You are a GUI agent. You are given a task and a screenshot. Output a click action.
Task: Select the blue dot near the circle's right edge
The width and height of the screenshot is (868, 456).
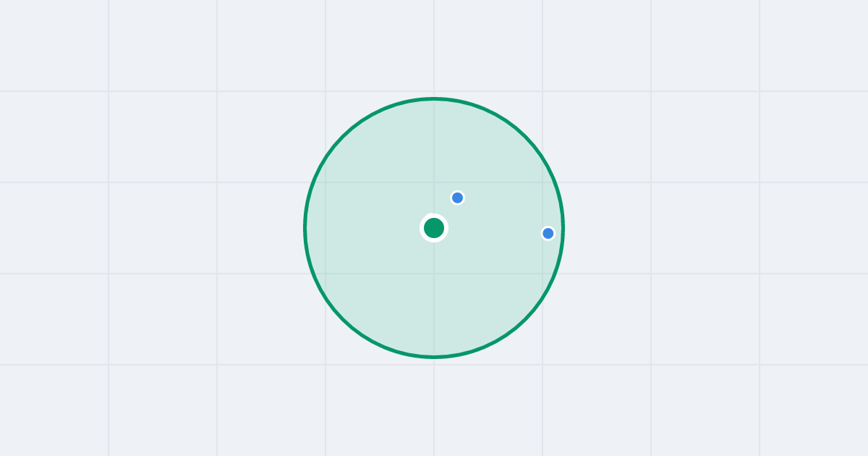click(x=548, y=233)
